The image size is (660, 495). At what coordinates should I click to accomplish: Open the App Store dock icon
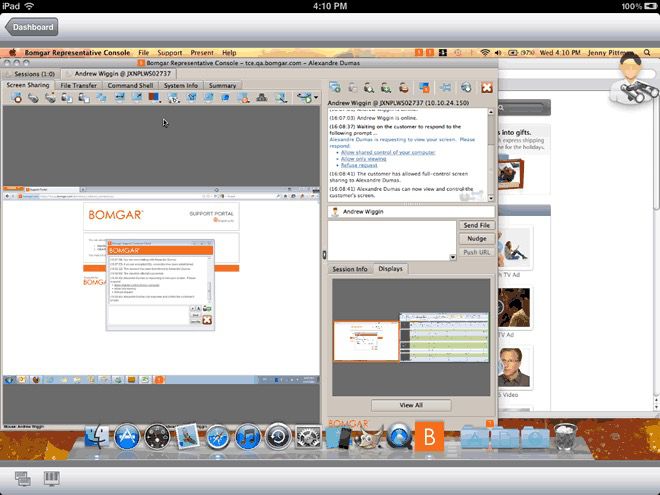point(127,436)
